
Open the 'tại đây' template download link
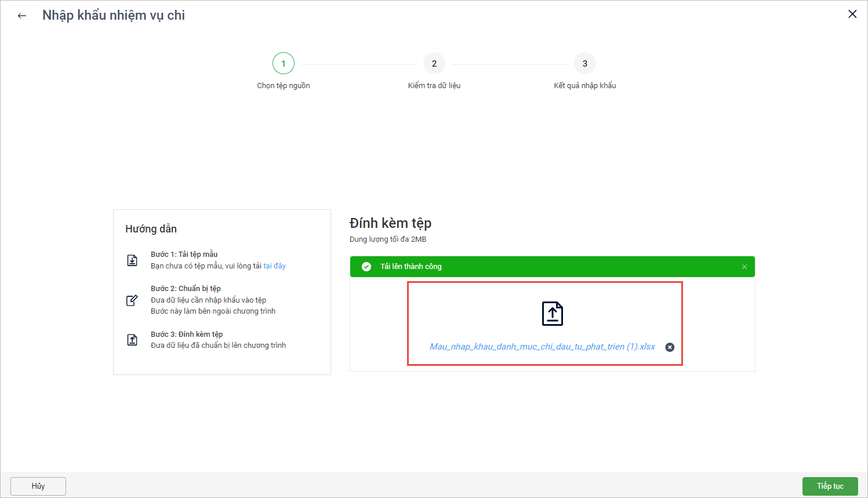[x=274, y=266]
